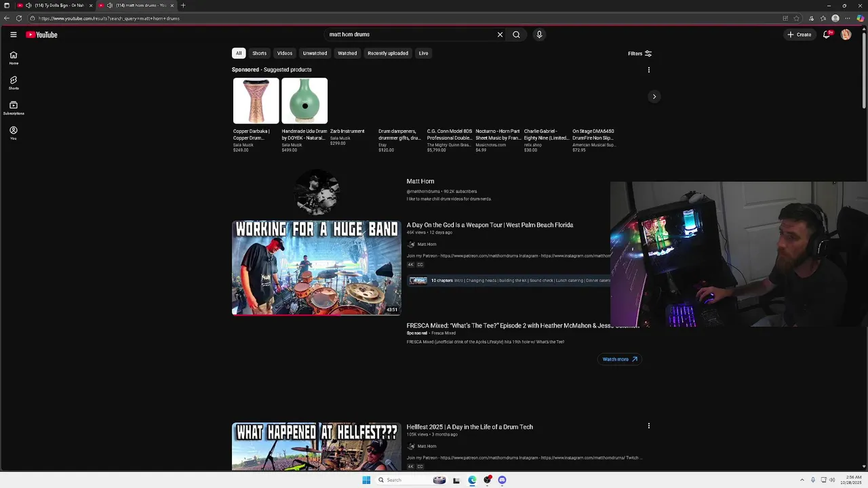Open the Charlie Gabriel Eighty Nine listing
Viewport: 868px width, 488px height.
[x=547, y=140]
